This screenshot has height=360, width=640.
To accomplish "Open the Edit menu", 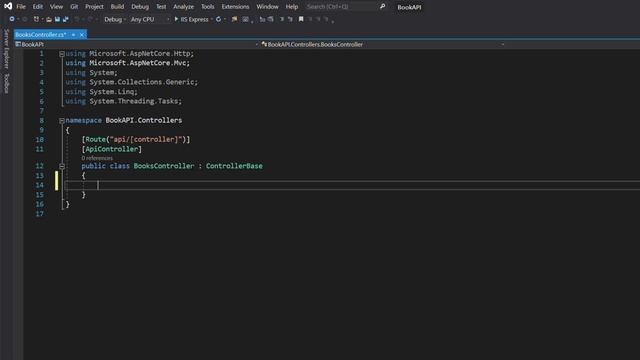I will [38, 7].
